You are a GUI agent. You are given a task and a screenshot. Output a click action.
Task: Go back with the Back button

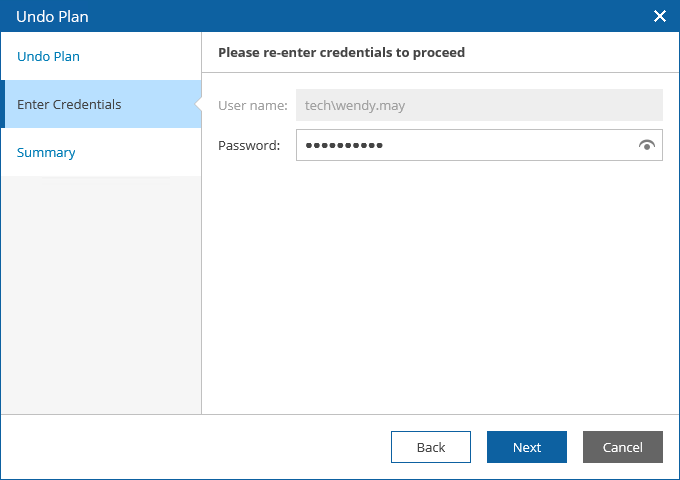[x=431, y=447]
